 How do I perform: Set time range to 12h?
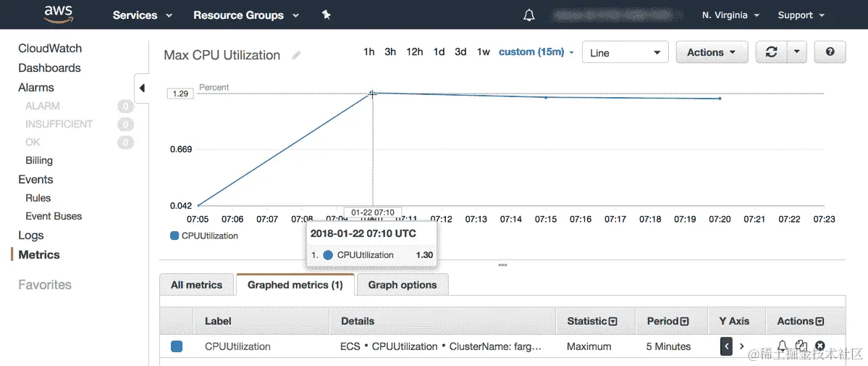pos(415,52)
